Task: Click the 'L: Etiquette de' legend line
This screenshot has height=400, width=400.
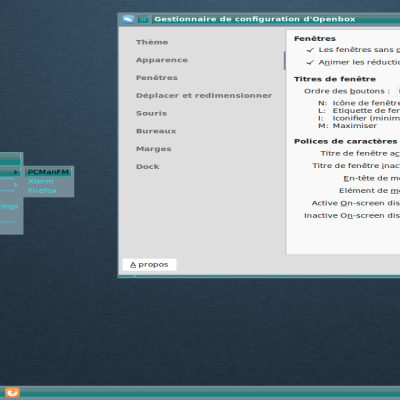Action: pos(359,111)
